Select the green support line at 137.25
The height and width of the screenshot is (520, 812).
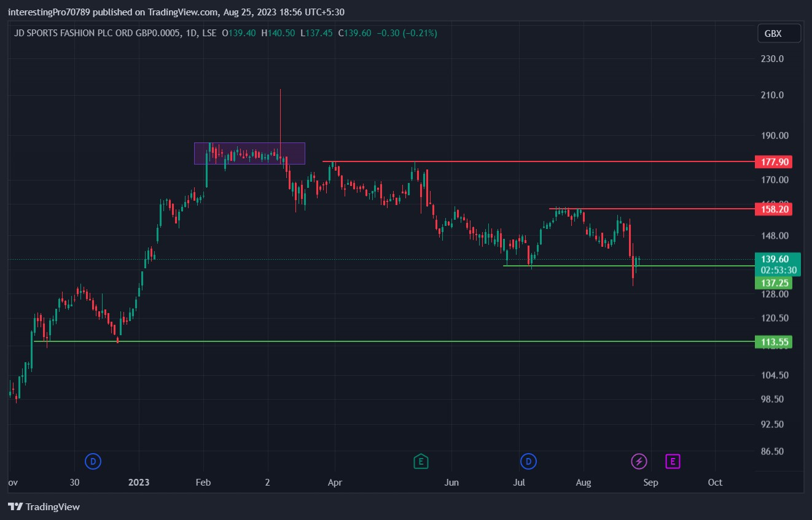coord(628,266)
